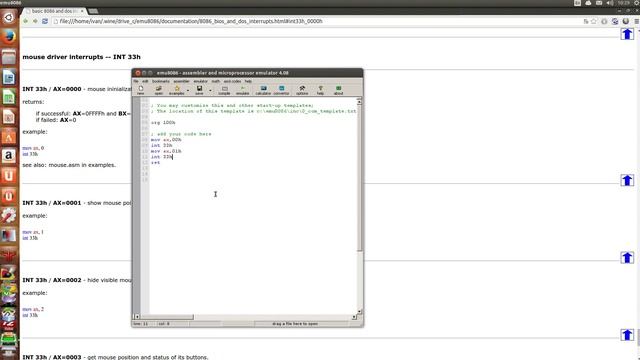The height and width of the screenshot is (360, 640).
Task: Click 'INT 33h / AX=0003' heading text
Action: click(52, 357)
